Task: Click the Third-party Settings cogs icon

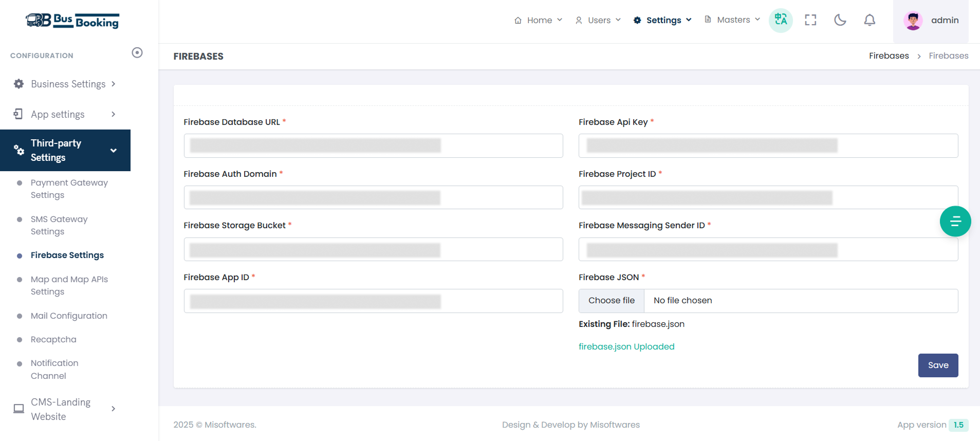Action: [19, 150]
